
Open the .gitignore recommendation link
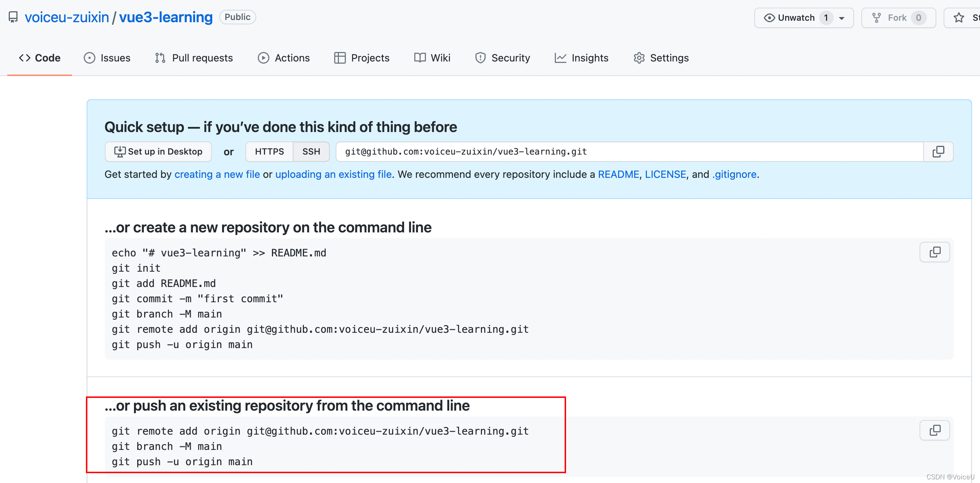tap(734, 175)
